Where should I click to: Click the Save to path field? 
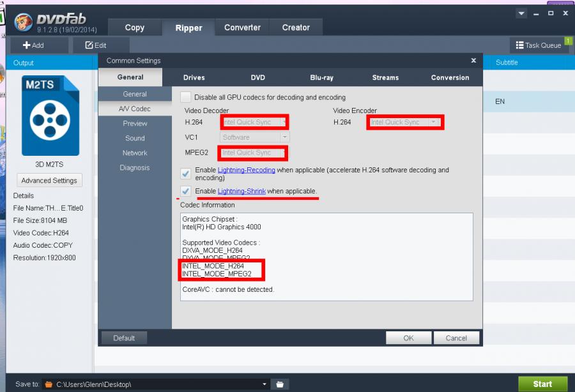click(x=156, y=384)
